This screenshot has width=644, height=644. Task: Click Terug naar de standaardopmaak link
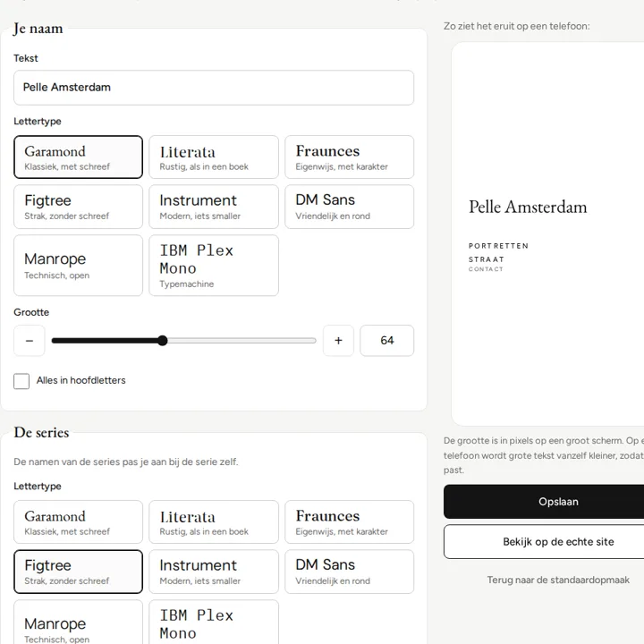pyautogui.click(x=558, y=580)
